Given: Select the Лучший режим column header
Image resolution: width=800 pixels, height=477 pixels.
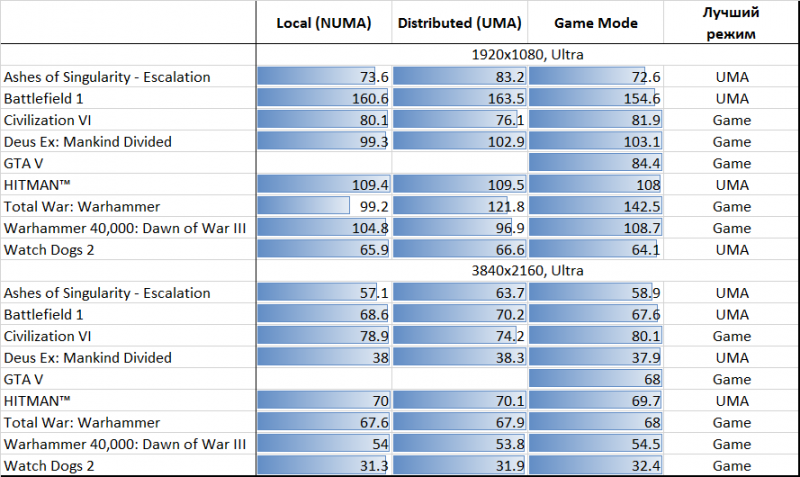Looking at the screenshot, I should click(x=731, y=23).
